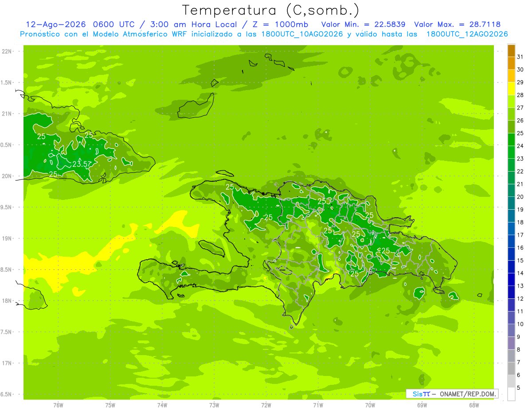
Task: Click the "31" legend scale value
Action: [521, 57]
